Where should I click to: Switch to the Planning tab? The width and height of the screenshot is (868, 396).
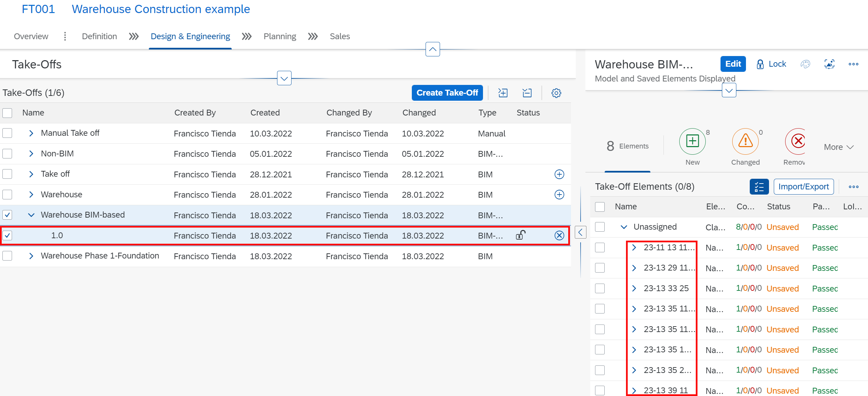tap(280, 36)
